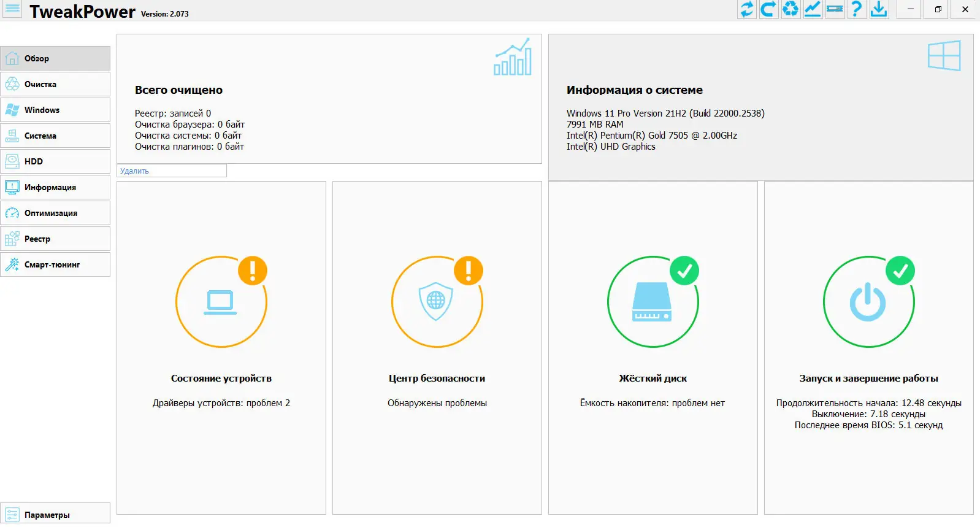This screenshot has height=527, width=980.
Task: Click the power button startup icon
Action: [x=868, y=302]
